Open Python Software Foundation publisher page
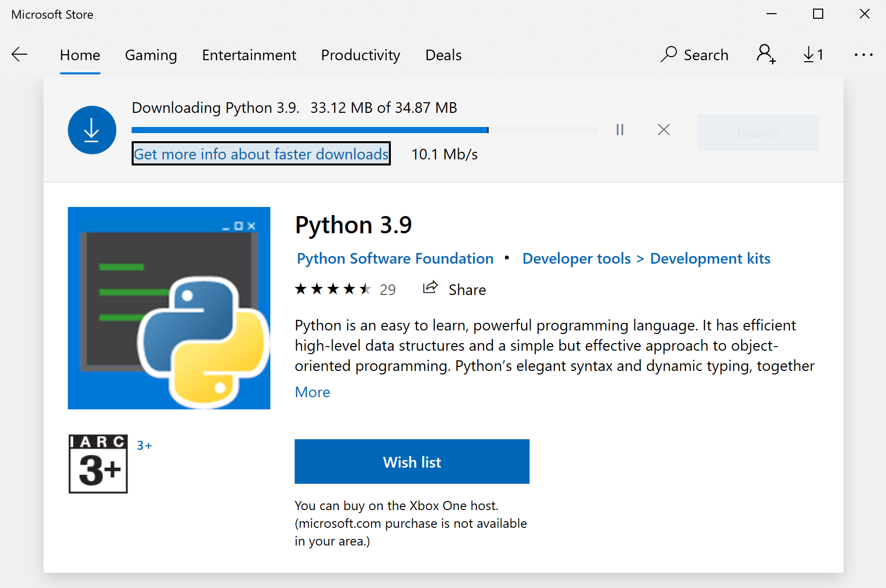Viewport: 886px width, 588px height. pyautogui.click(x=395, y=259)
